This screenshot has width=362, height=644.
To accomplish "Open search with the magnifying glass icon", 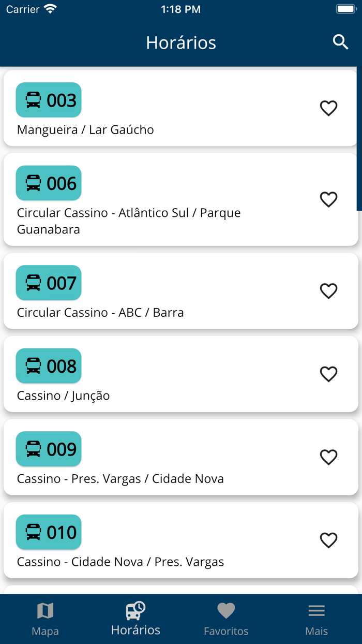I will (x=341, y=42).
